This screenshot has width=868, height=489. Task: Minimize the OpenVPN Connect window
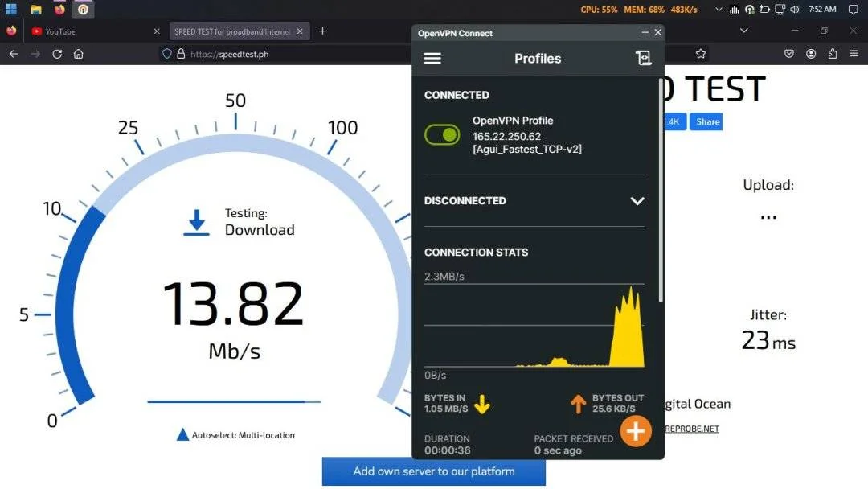click(x=645, y=33)
